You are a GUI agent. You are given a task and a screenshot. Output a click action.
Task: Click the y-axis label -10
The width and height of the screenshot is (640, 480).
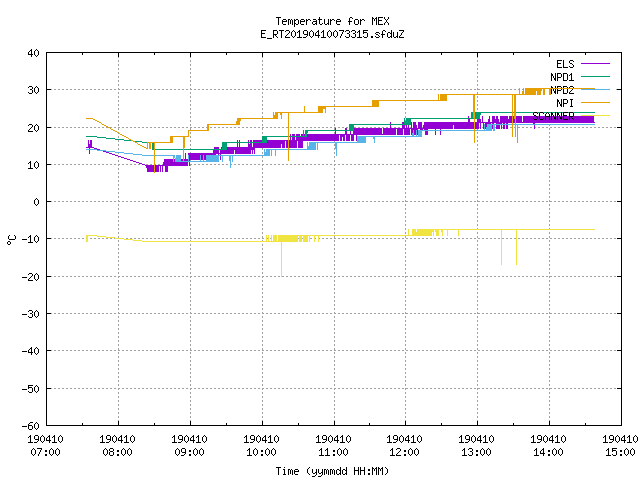click(31, 239)
